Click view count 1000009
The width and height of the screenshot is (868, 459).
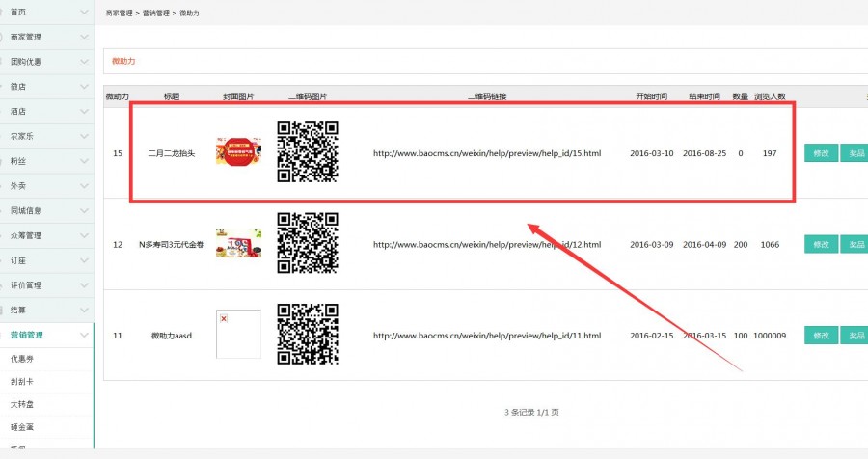click(x=770, y=336)
